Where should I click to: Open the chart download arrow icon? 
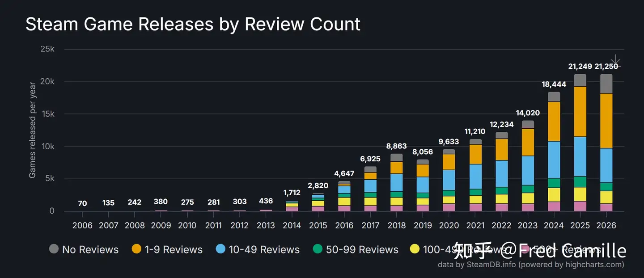615,62
